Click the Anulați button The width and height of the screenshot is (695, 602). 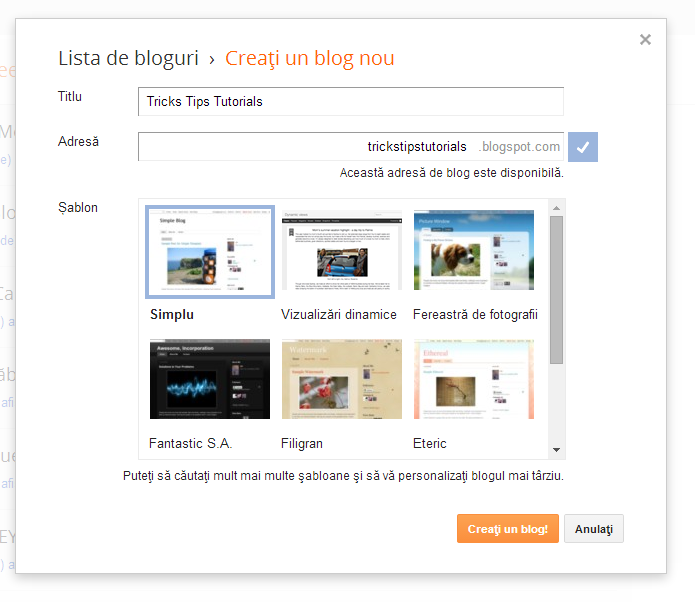593,528
